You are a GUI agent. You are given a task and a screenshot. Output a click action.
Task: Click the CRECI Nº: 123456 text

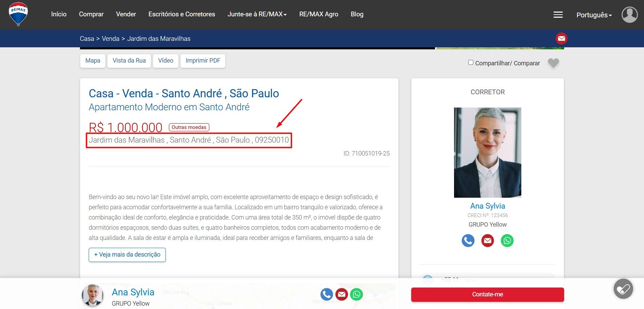tap(488, 215)
